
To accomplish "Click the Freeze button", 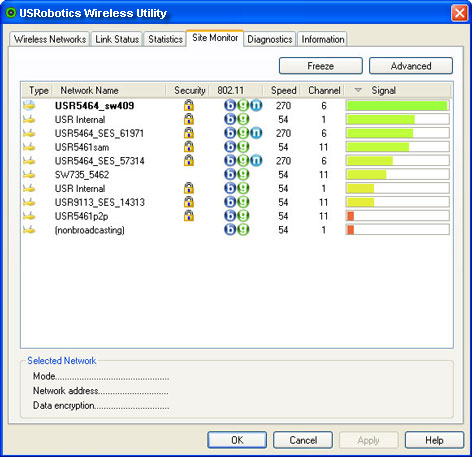I will pyautogui.click(x=321, y=66).
